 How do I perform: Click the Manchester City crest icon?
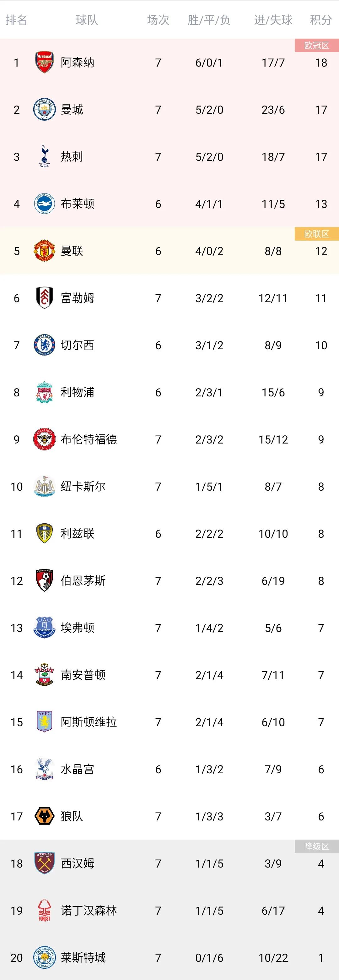45,110
